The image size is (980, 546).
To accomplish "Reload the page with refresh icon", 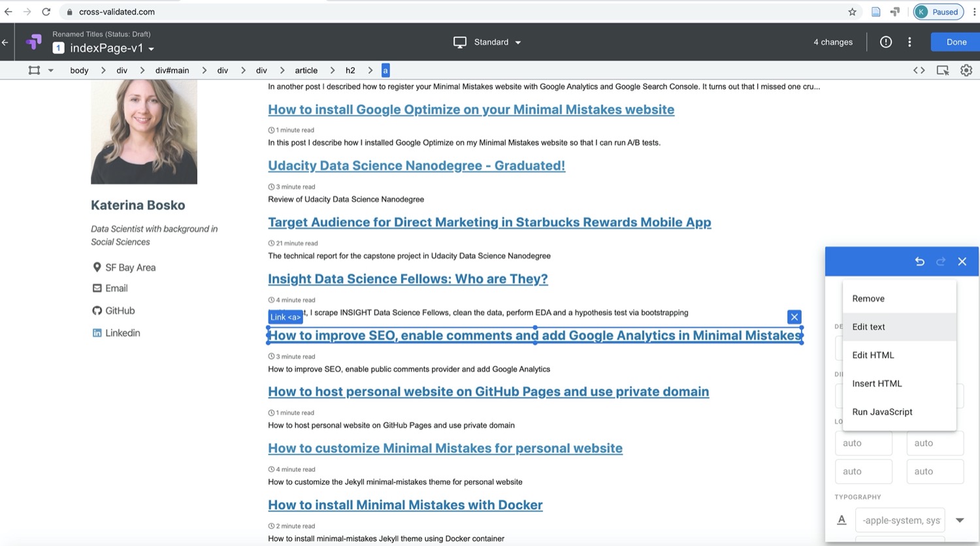I will pos(46,12).
